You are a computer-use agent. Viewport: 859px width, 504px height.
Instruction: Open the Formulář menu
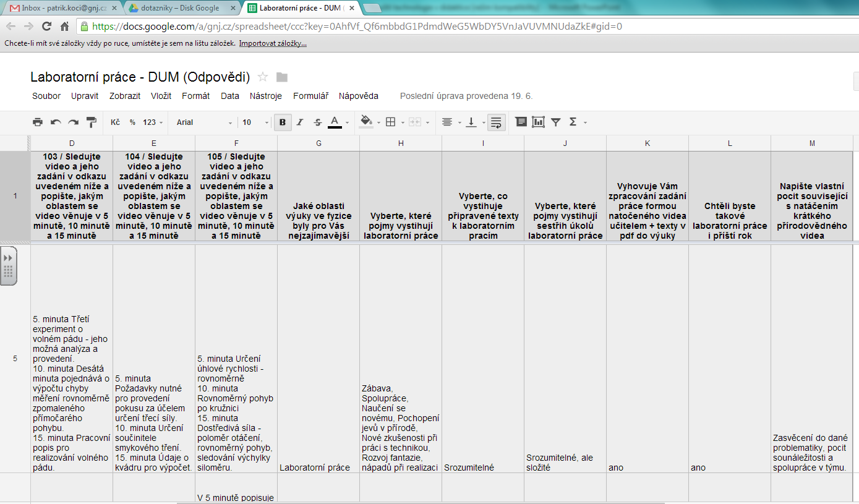point(310,96)
